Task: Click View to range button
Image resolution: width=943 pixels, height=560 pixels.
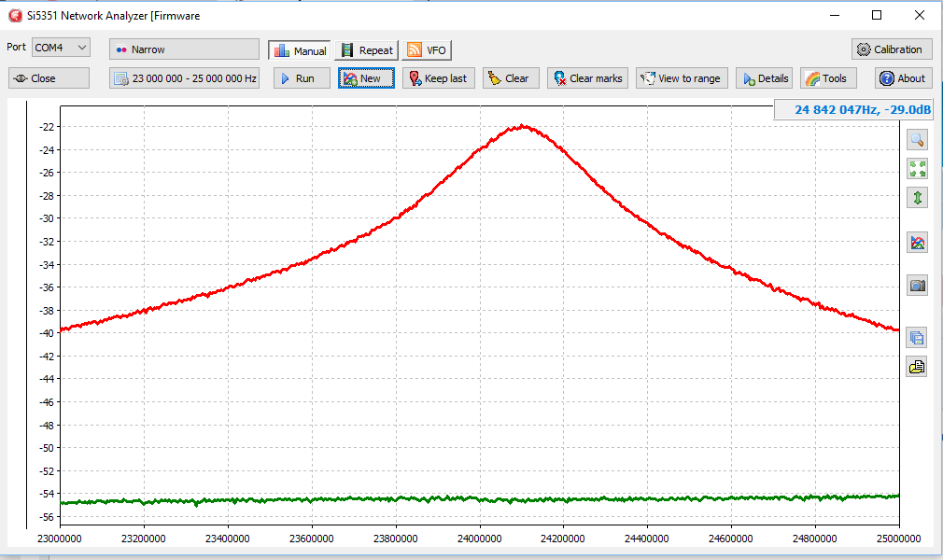Action: tap(682, 78)
